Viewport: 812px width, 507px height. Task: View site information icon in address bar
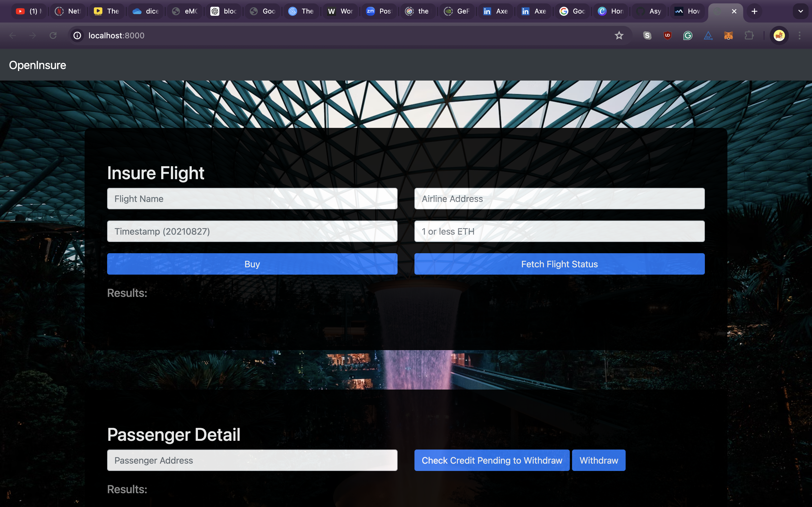78,35
